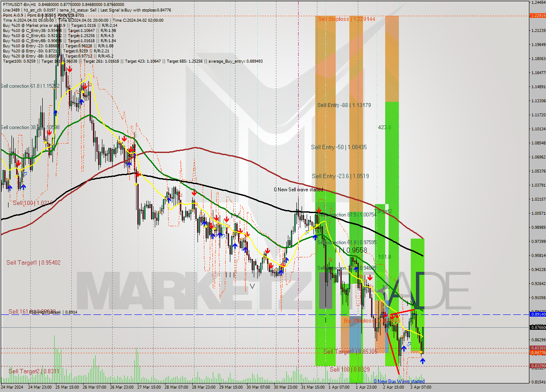Click the '24 Mar 2024' time axis label
546x392 pixels.
[x=12, y=387]
